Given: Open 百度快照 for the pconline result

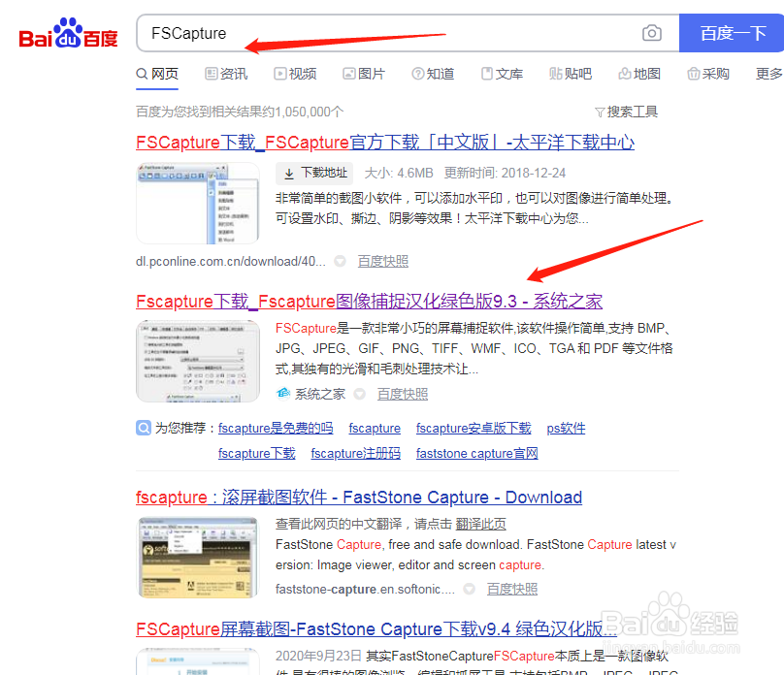Looking at the screenshot, I should pos(383,261).
